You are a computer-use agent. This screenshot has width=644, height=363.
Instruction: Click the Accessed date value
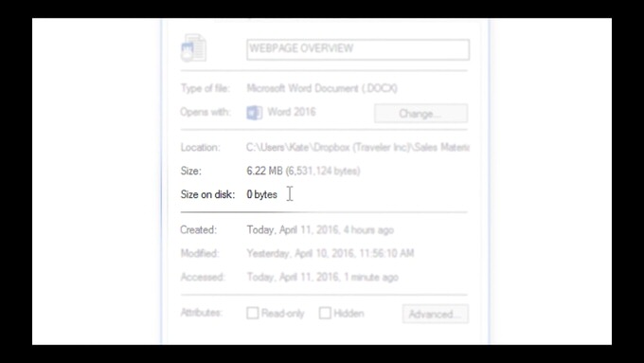tap(322, 277)
